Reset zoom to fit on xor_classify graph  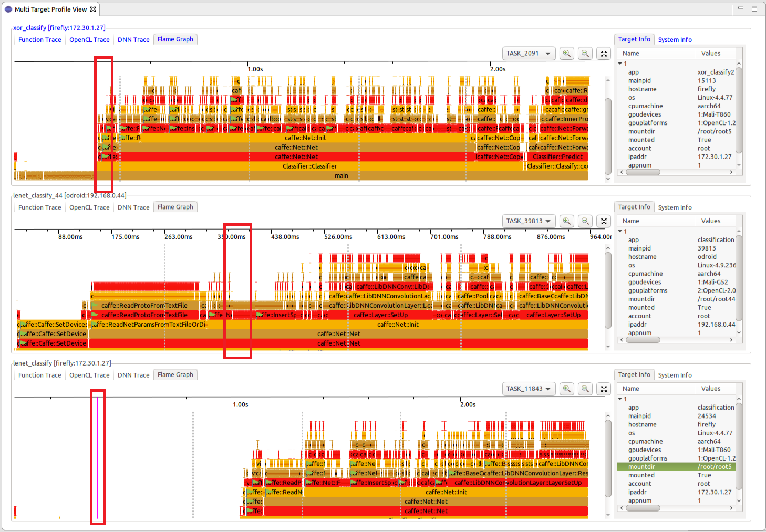(604, 54)
